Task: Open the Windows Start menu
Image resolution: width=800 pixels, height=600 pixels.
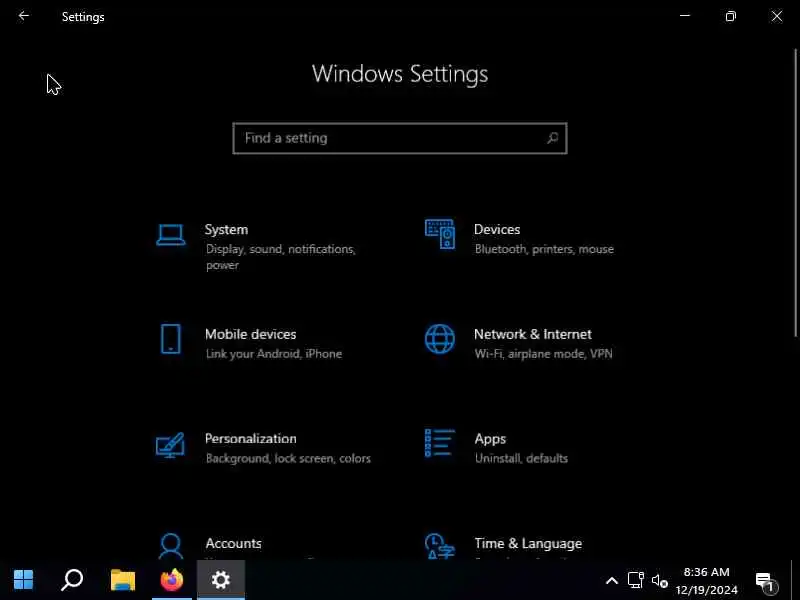Action: click(x=23, y=580)
